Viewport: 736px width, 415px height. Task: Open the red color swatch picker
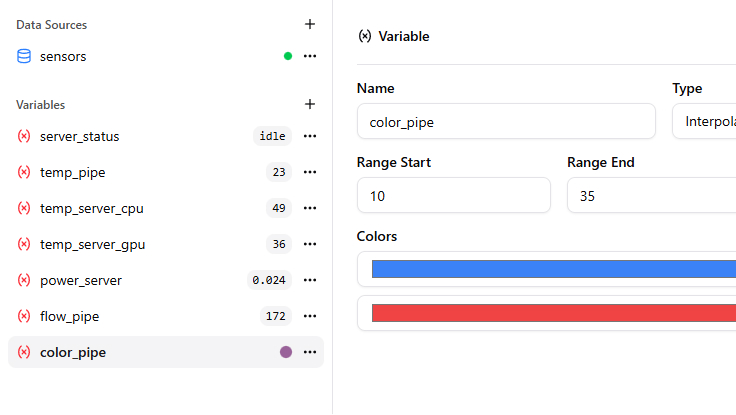pyautogui.click(x=554, y=313)
